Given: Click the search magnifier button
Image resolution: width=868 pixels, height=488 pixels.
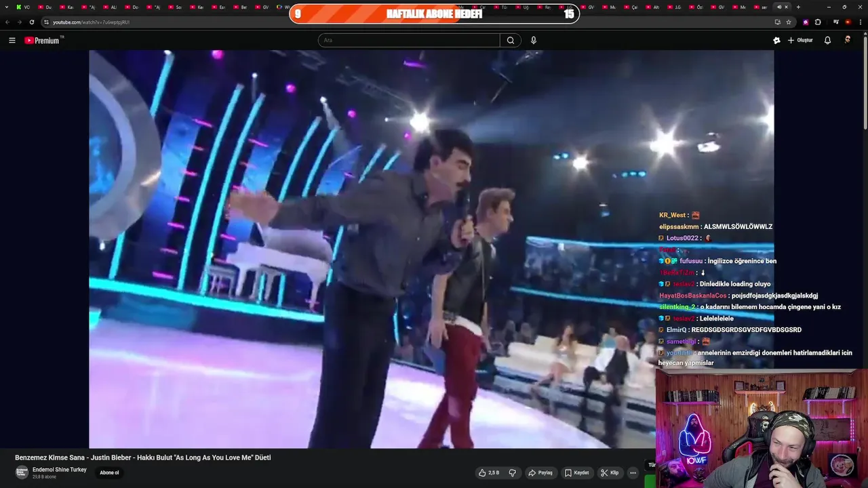Looking at the screenshot, I should (511, 41).
